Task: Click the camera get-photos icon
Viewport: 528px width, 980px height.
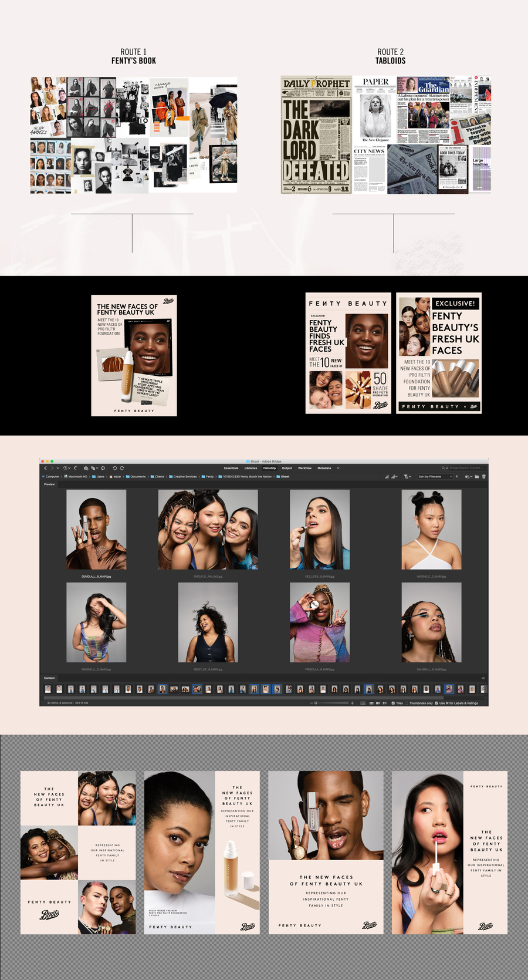Action: 86,468
